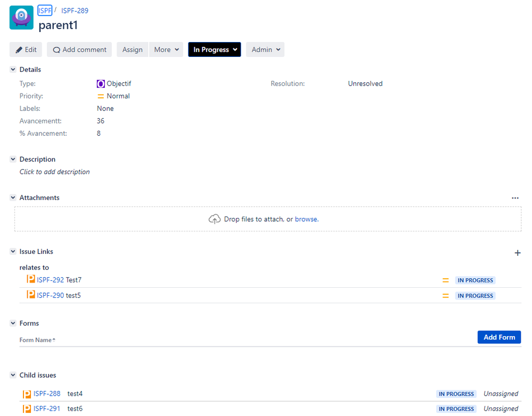Viewport: 532px width, 416px height.
Task: Collapse the Issue Links section
Action: [x=13, y=252]
